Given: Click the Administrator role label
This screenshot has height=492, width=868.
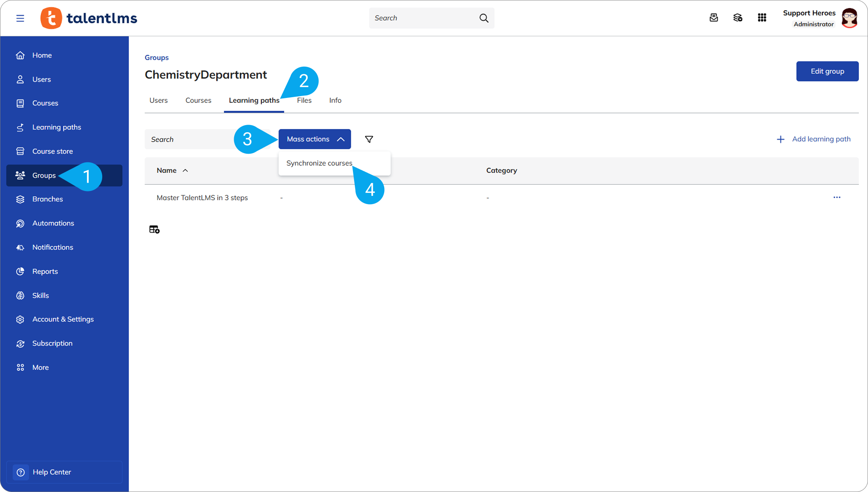Looking at the screenshot, I should pyautogui.click(x=814, y=24).
